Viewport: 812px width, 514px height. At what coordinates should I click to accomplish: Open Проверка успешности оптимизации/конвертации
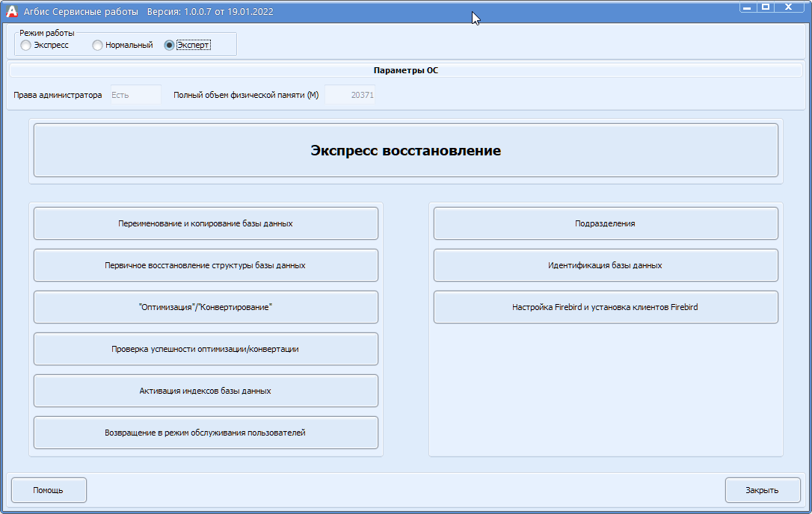click(x=206, y=348)
